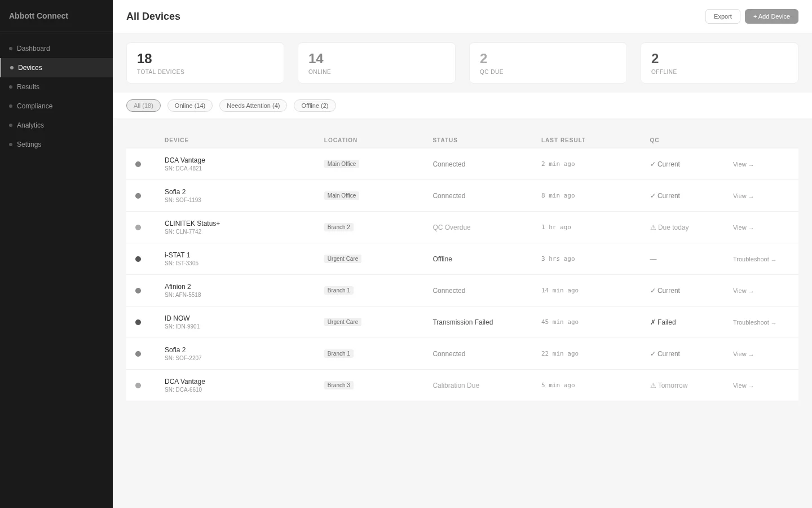Click the Settings icon in the sidebar
812x508 pixels.
click(x=10, y=144)
